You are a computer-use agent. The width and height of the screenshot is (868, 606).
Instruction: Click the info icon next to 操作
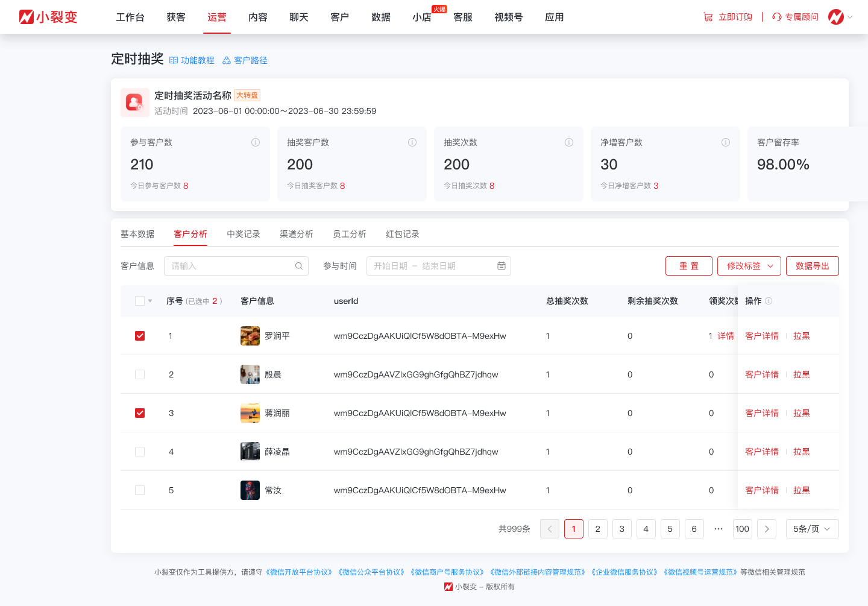point(769,301)
